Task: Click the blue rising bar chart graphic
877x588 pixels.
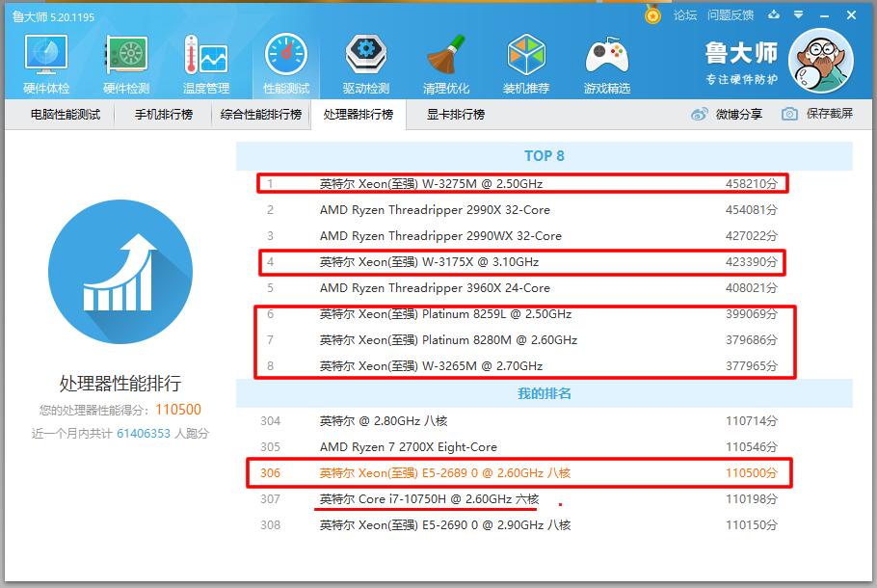Action: 120,272
